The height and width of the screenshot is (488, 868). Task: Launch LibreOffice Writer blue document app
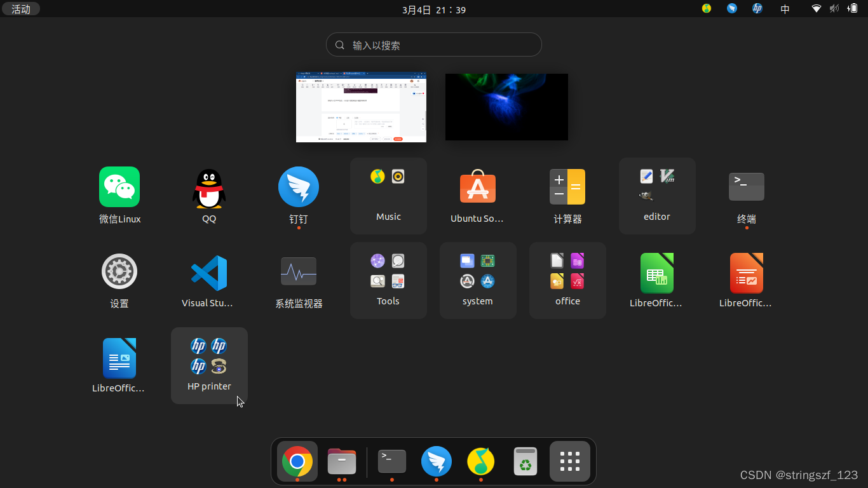point(119,358)
